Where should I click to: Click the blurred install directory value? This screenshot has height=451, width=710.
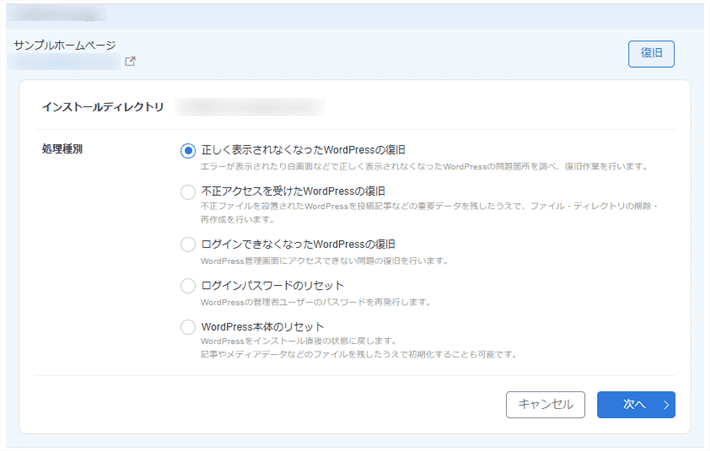(x=250, y=107)
